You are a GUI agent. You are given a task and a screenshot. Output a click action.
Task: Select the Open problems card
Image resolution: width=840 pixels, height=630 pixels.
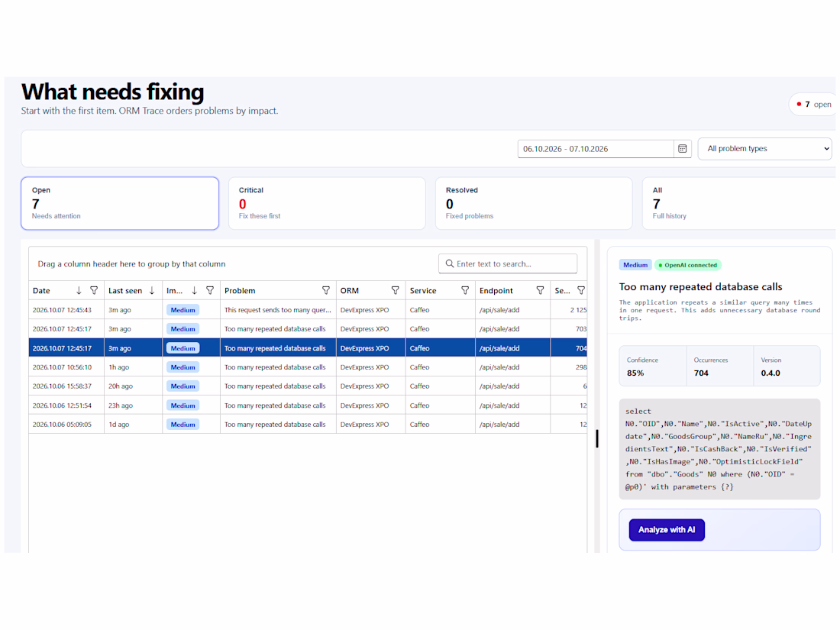[x=120, y=204]
